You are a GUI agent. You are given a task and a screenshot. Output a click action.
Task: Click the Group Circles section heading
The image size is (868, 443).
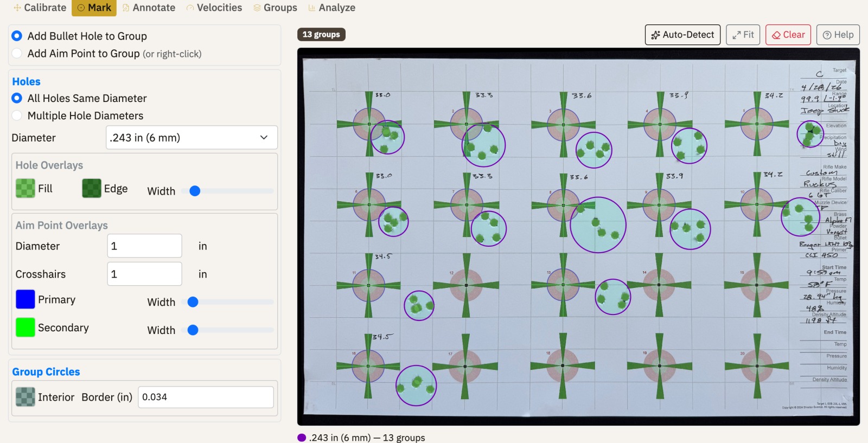click(x=46, y=372)
